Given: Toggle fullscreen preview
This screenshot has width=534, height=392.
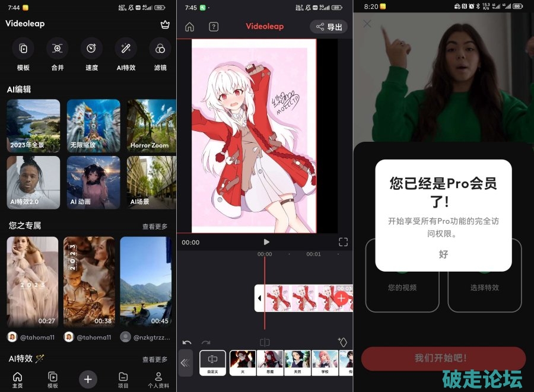Looking at the screenshot, I should click(x=343, y=242).
